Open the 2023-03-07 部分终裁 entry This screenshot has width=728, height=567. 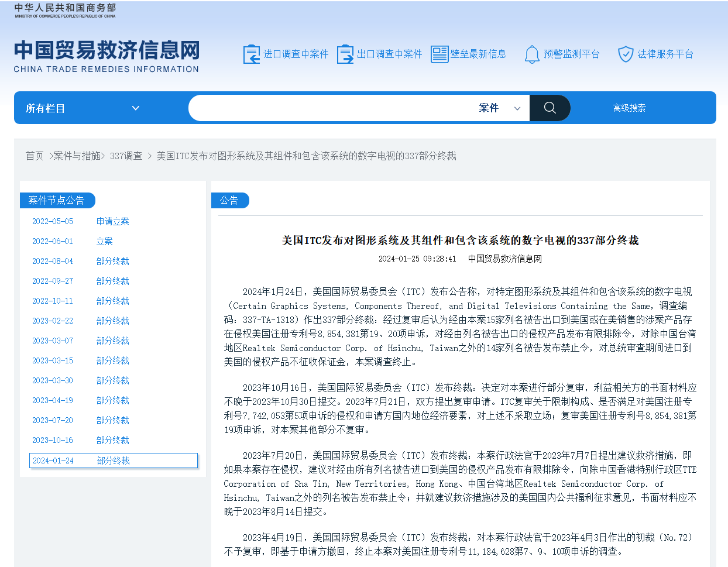(x=81, y=341)
